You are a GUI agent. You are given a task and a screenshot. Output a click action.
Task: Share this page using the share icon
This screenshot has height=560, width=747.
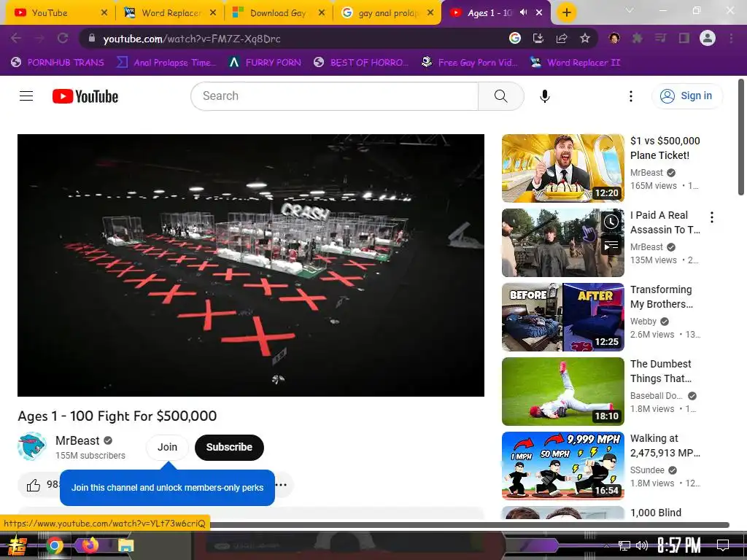(x=562, y=38)
